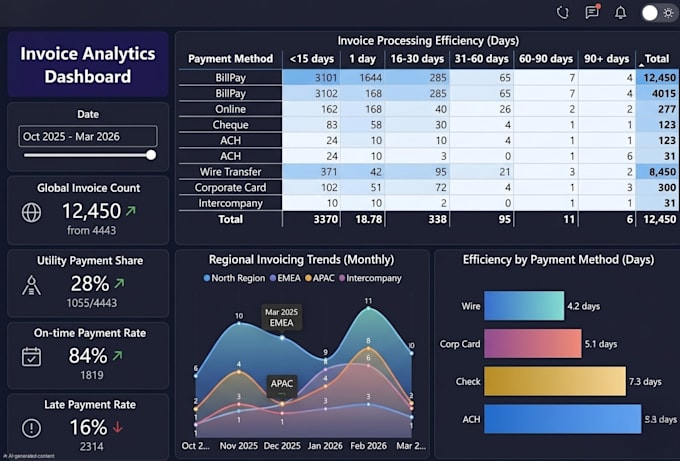
Task: Sort table by the Total column arrow
Action: [641, 65]
